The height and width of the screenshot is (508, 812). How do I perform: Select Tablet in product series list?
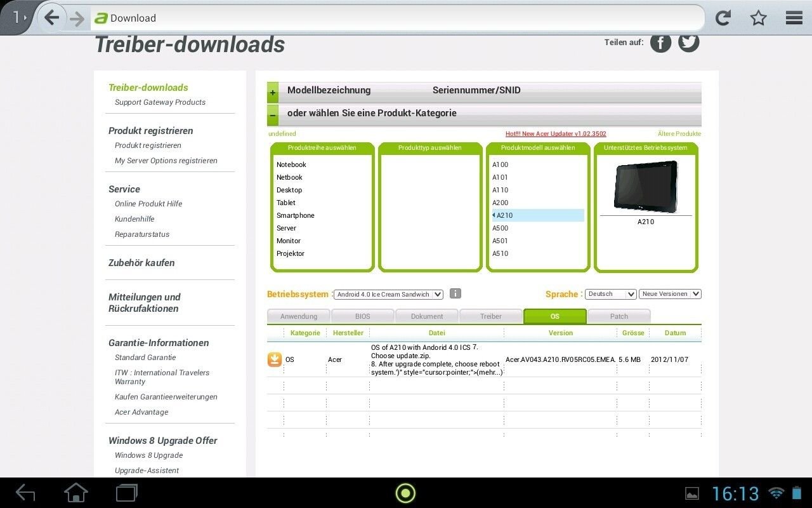(286, 203)
